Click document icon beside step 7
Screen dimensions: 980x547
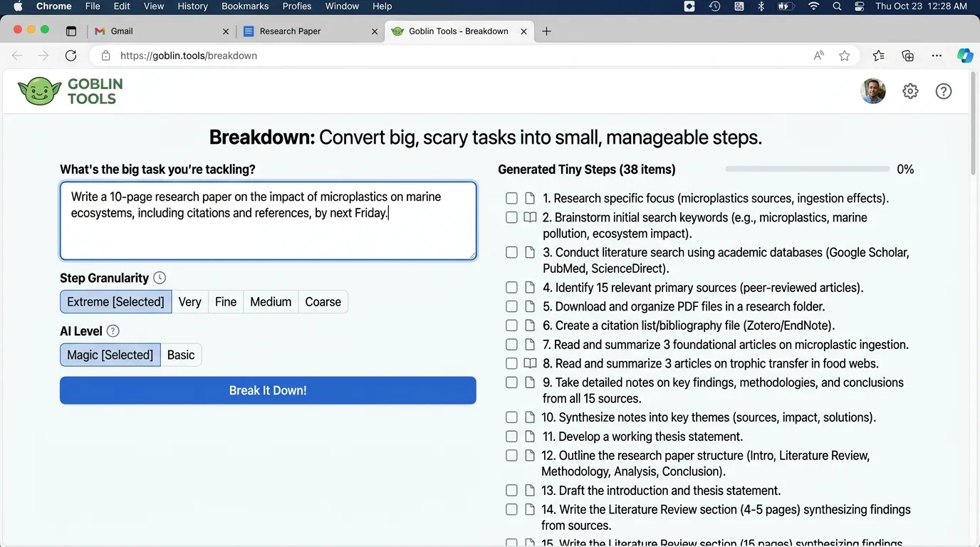click(x=530, y=344)
